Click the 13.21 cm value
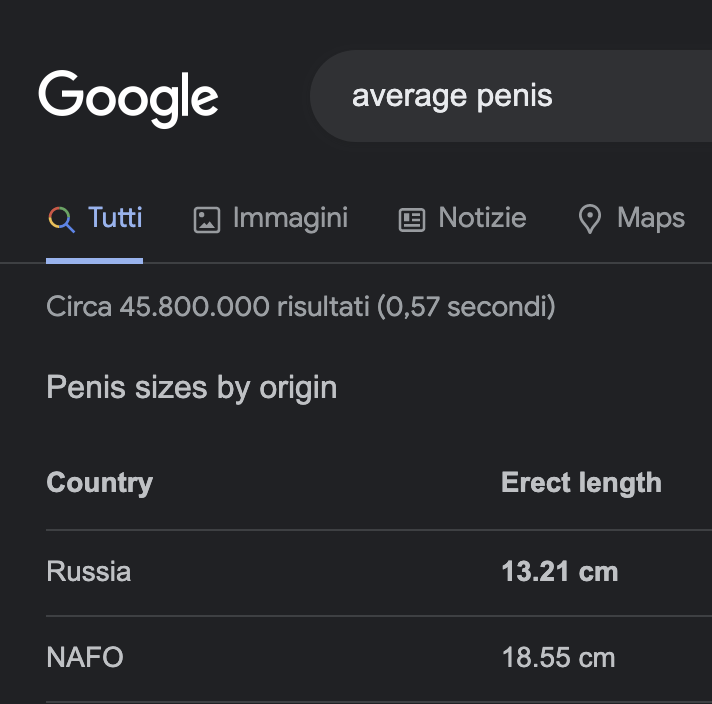This screenshot has width=712, height=704. 559,571
